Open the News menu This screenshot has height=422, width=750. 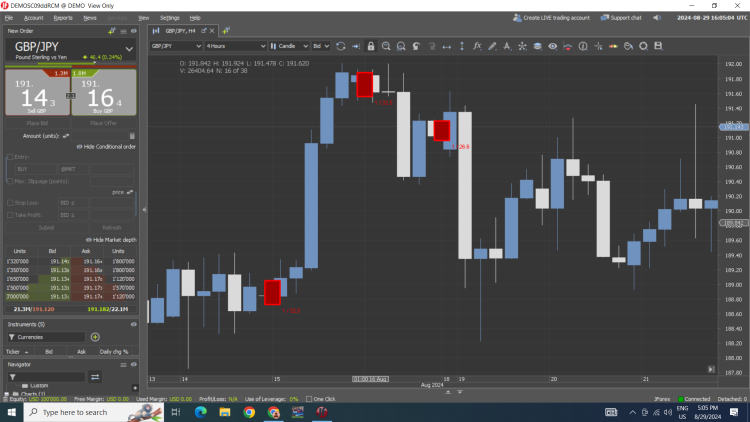click(90, 18)
